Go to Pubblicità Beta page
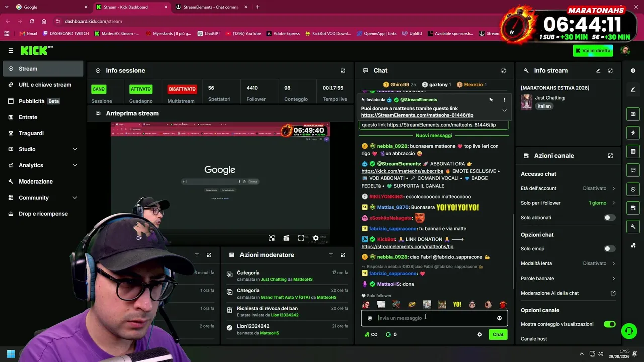The image size is (644, 362). coord(43,101)
